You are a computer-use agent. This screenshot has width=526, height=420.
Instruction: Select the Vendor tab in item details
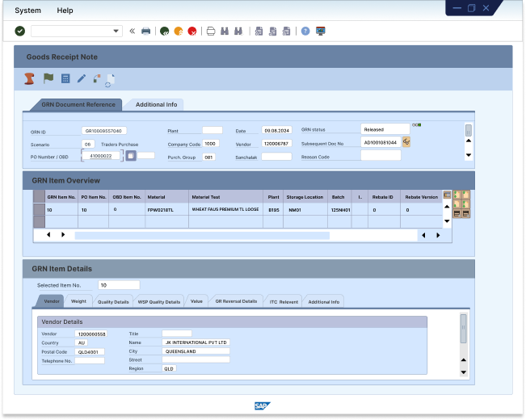pyautogui.click(x=52, y=301)
